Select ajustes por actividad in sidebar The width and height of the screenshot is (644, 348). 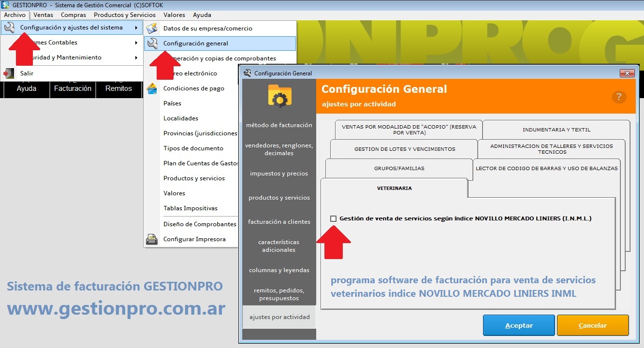tap(279, 317)
